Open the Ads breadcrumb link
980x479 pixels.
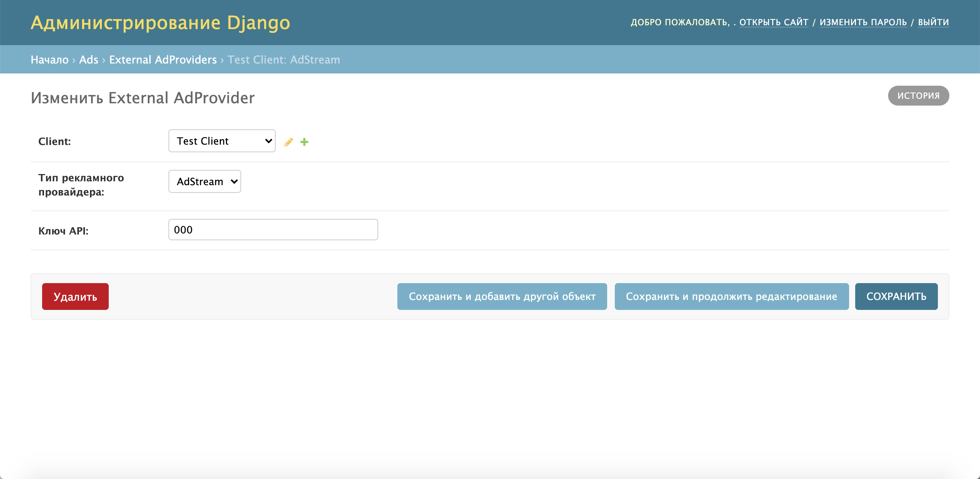tap(89, 60)
